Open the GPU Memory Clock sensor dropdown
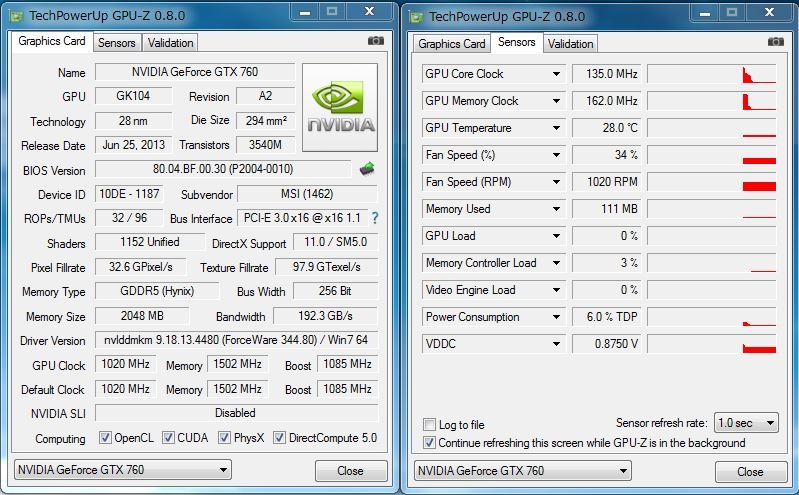 [556, 101]
